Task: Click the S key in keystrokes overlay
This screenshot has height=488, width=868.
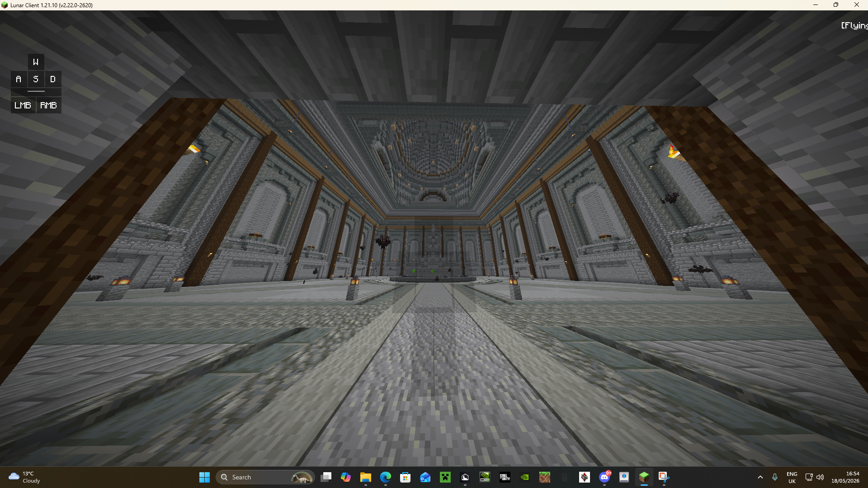Action: point(36,79)
